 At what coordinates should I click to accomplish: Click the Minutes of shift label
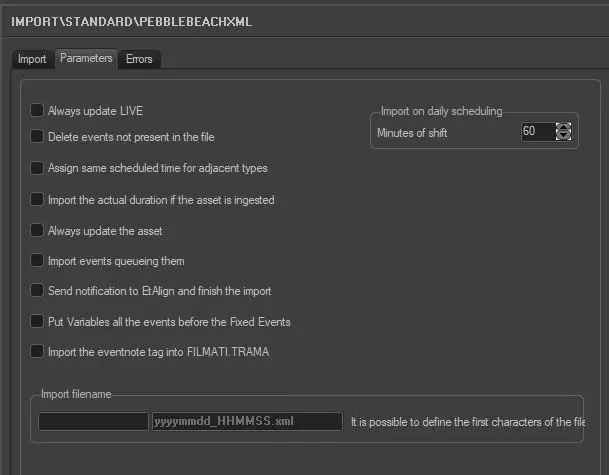click(413, 132)
